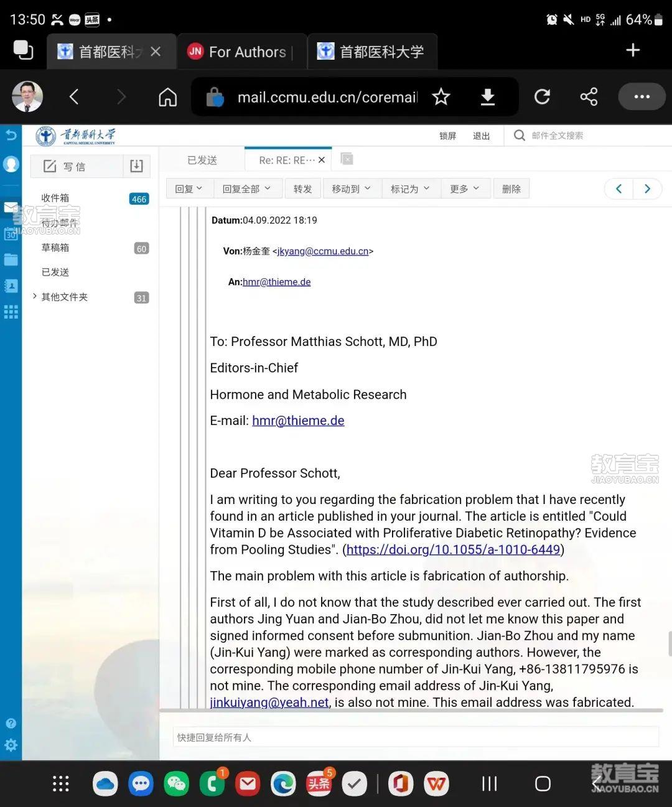Image resolution: width=672 pixels, height=807 pixels.
Task: Open browser downloads
Action: tap(488, 96)
